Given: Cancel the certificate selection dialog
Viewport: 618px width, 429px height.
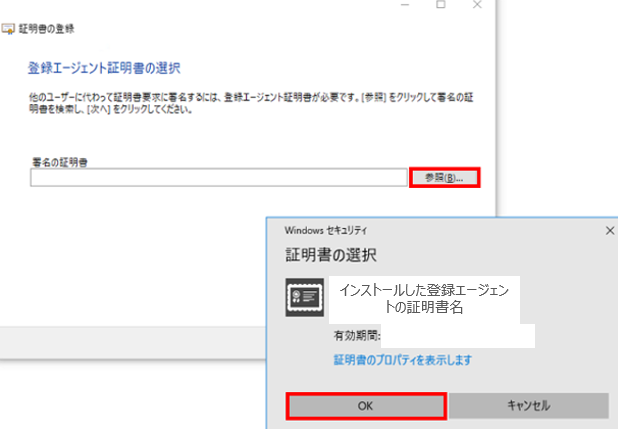Looking at the screenshot, I should click(x=529, y=405).
